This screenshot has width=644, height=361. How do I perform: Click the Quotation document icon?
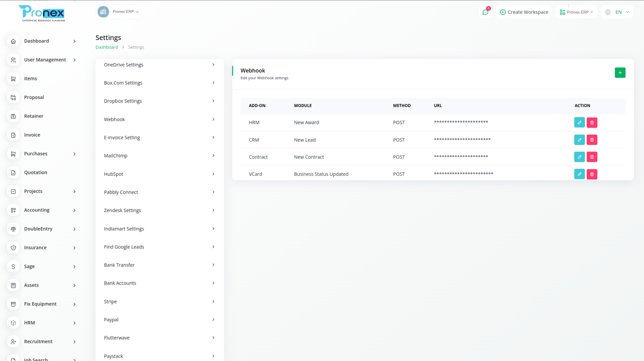[x=13, y=172]
